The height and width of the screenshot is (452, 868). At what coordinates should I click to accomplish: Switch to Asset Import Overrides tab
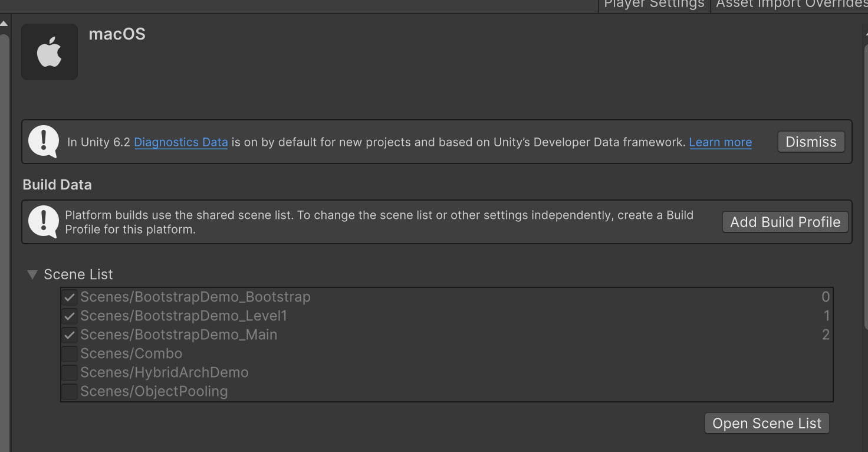(x=790, y=5)
